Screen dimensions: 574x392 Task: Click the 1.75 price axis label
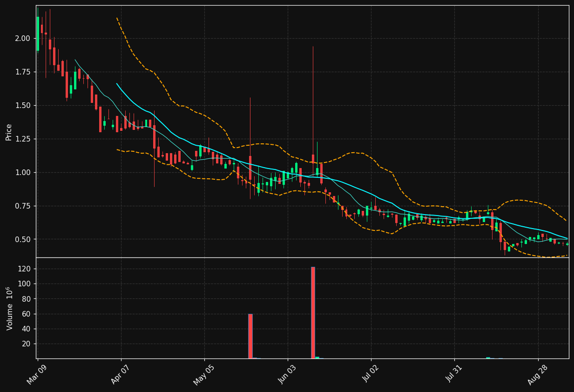click(23, 72)
